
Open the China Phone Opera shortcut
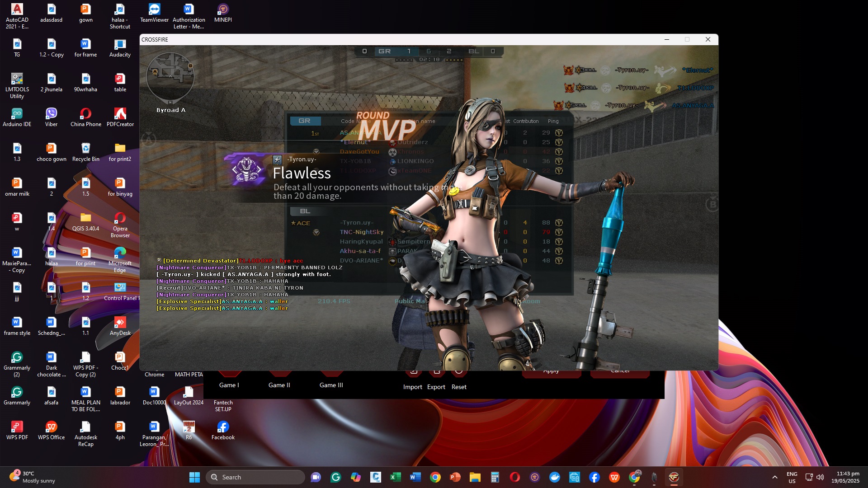click(85, 117)
